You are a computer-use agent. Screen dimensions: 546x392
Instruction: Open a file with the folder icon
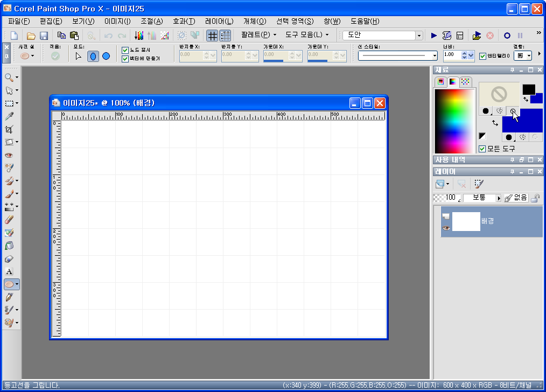coord(31,36)
